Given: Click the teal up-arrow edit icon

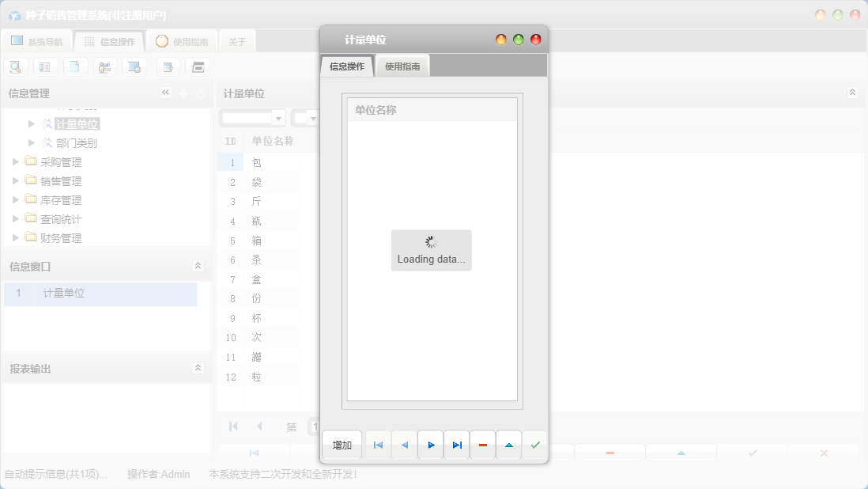Looking at the screenshot, I should [509, 445].
